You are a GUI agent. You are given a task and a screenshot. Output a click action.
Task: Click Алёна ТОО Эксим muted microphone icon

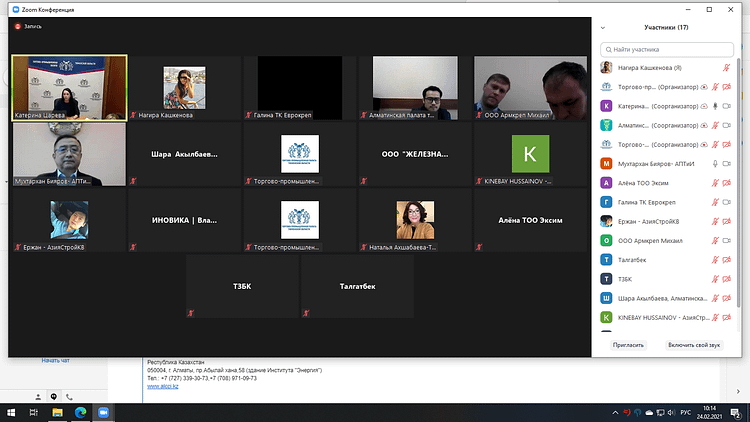point(715,183)
